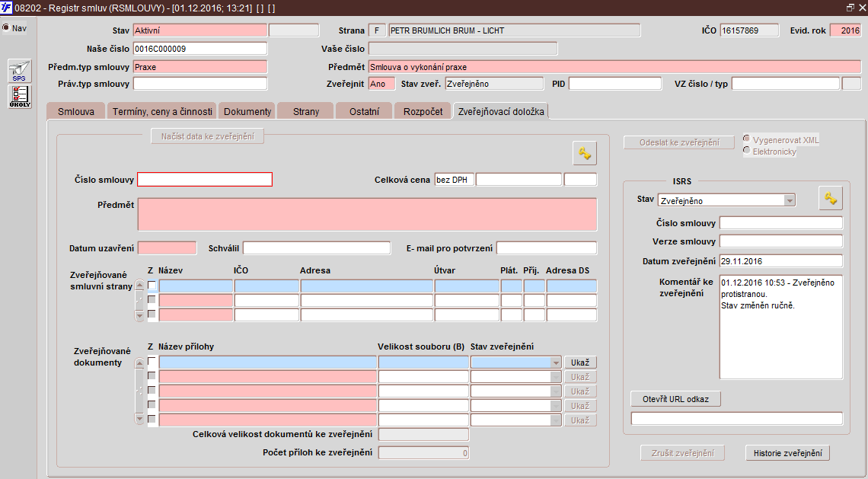Go to the Rozpočet tab
868x479 pixels.
point(423,111)
